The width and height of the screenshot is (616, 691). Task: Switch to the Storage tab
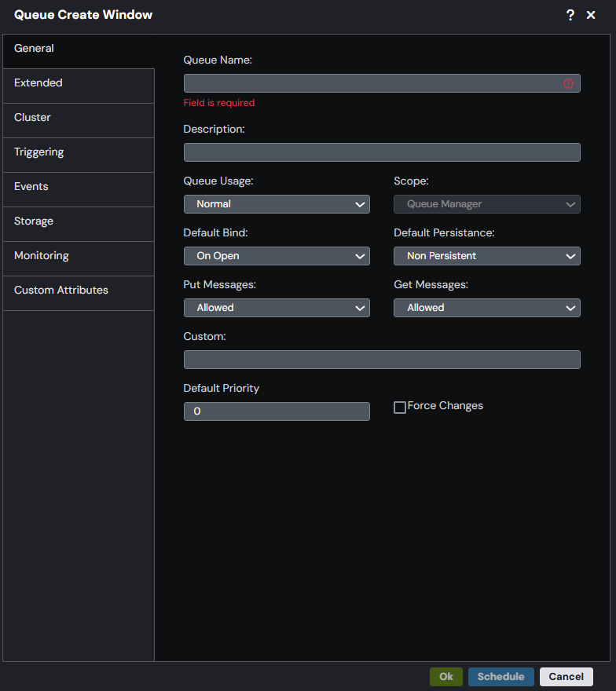79,225
